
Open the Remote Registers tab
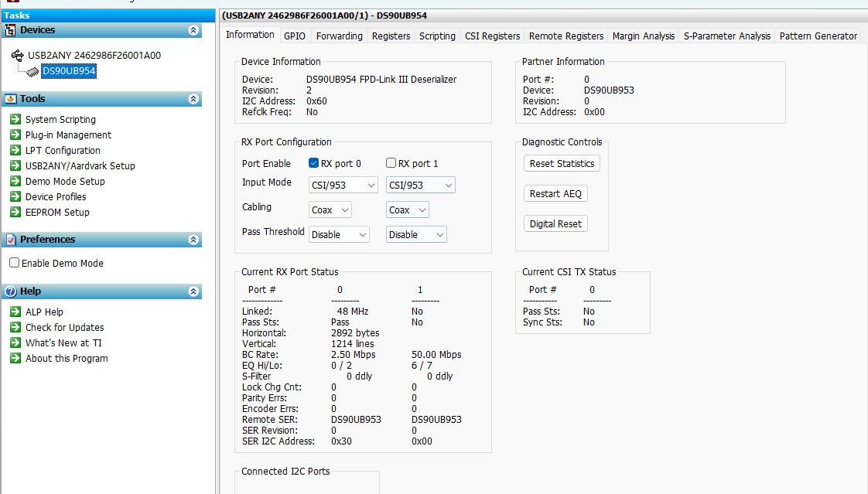tap(566, 36)
